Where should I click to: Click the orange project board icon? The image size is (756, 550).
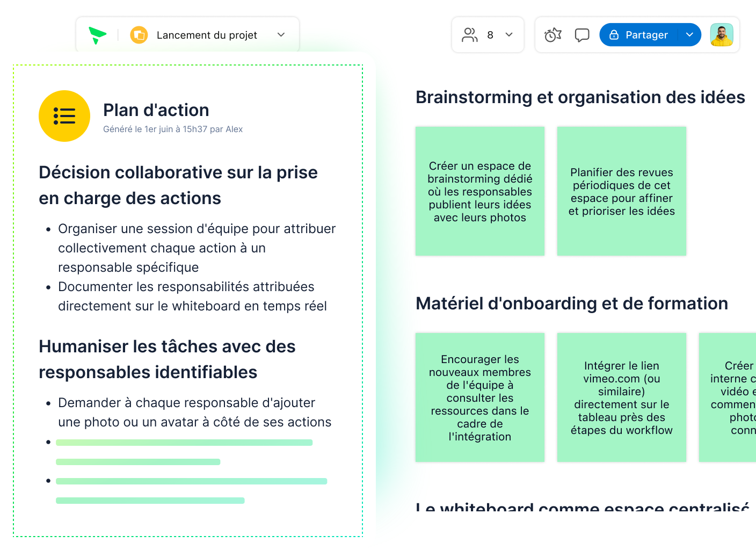click(x=139, y=35)
